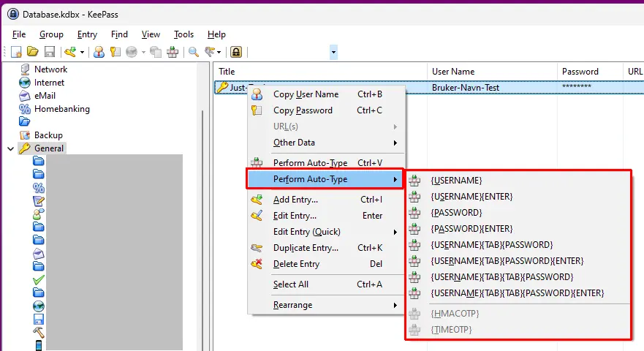Choose Add Entry from context menu

[x=326, y=200]
